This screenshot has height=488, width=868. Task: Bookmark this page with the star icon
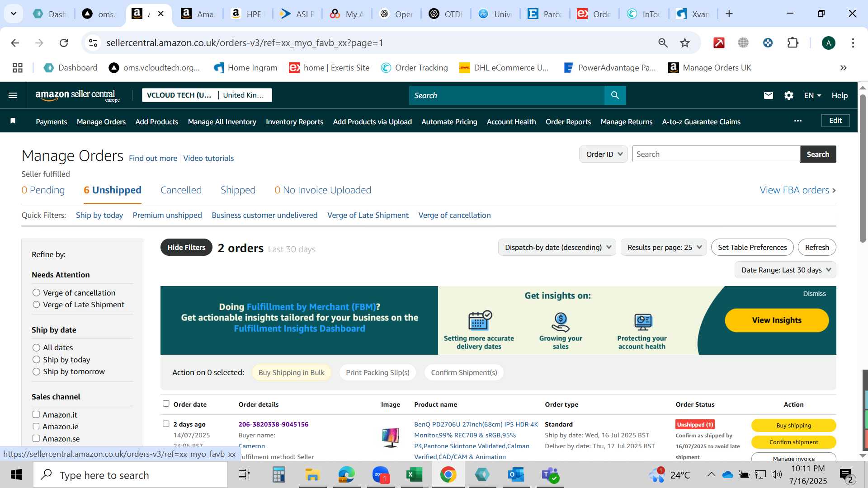(x=685, y=43)
